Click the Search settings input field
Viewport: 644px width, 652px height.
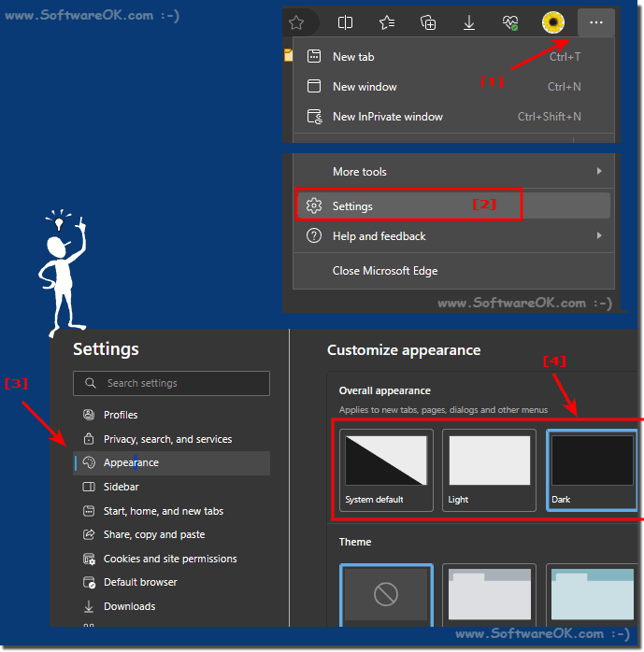click(x=171, y=383)
